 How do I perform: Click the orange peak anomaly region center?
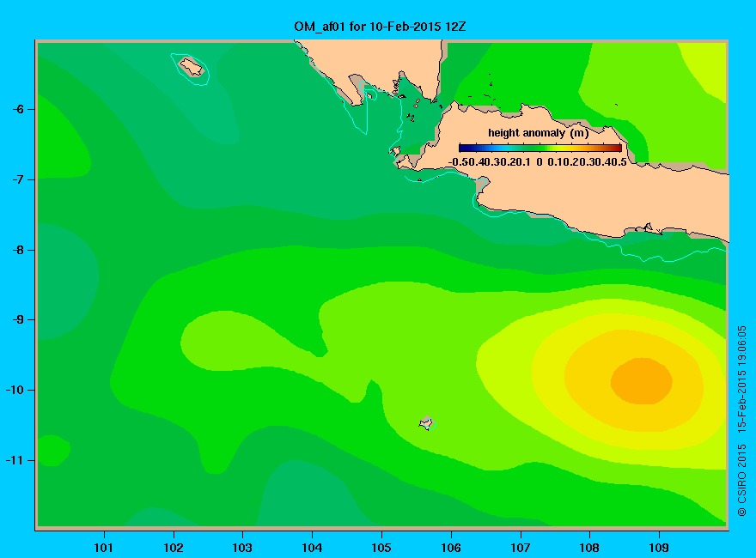tap(642, 381)
